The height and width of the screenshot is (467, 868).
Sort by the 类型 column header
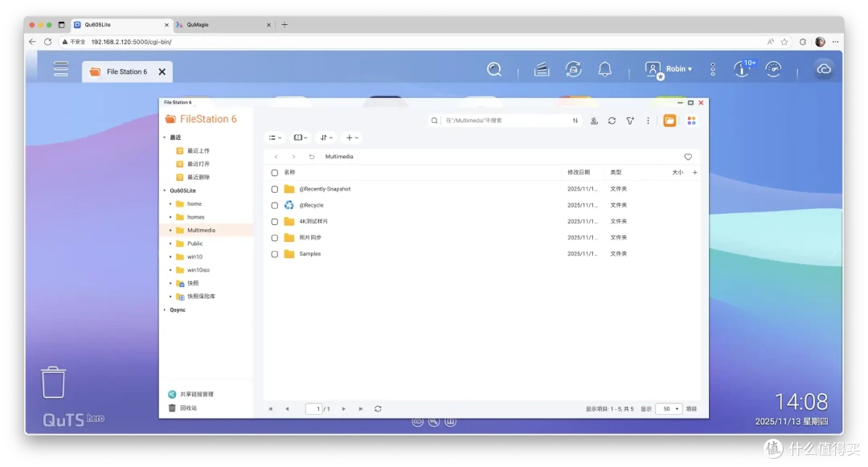pos(616,173)
